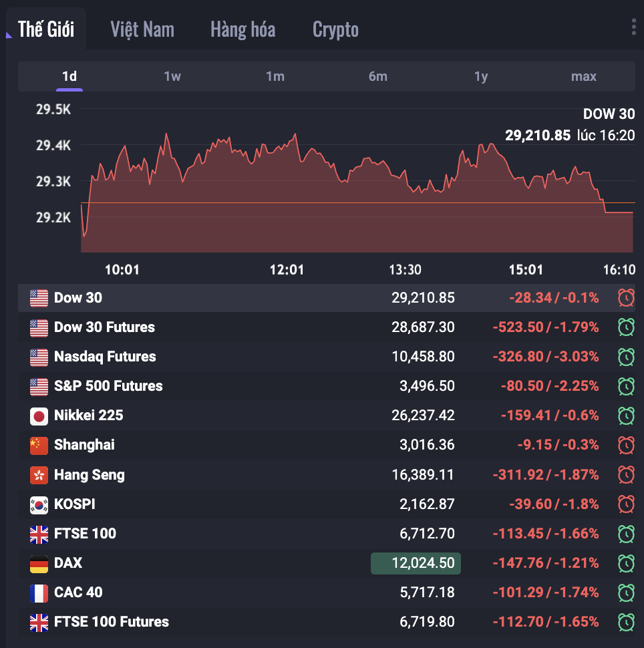The image size is (644, 648).
Task: Click the Hang Seng alarm clock icon
Action: [626, 475]
